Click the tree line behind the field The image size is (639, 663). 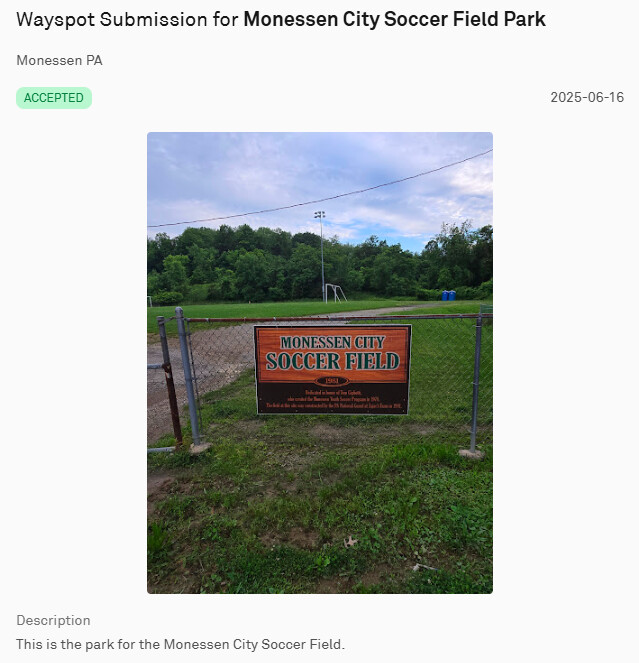[320, 264]
